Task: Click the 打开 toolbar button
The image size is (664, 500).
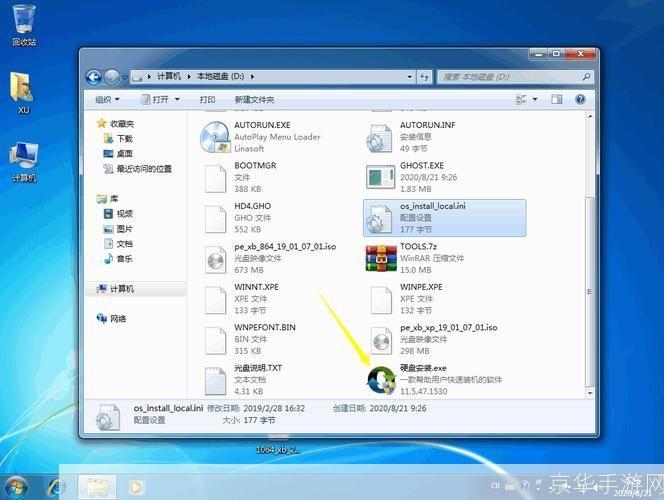Action: [155, 99]
